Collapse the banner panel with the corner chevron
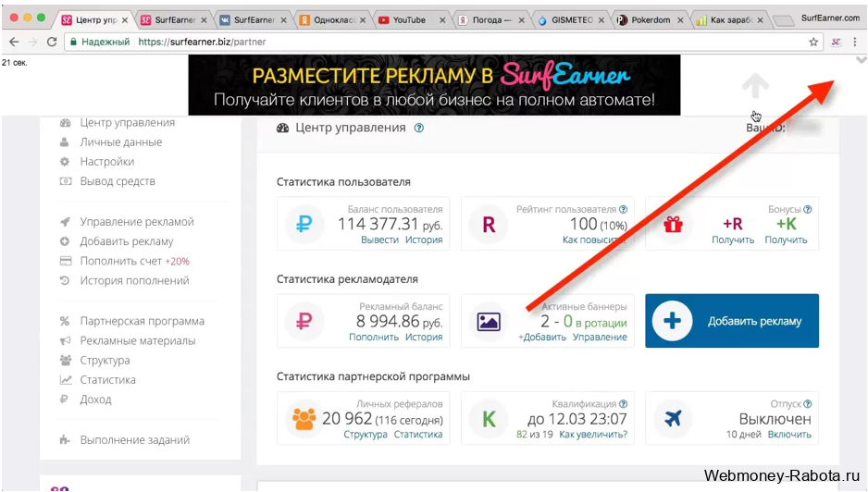Screen dimensions: 868x492 tap(861, 60)
